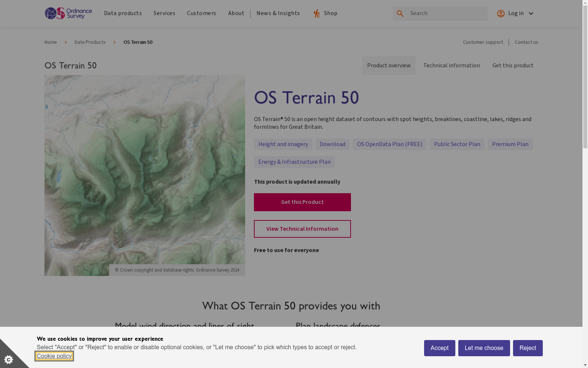Click Public Sector Plan tag
The width and height of the screenshot is (588, 368).
[457, 144]
